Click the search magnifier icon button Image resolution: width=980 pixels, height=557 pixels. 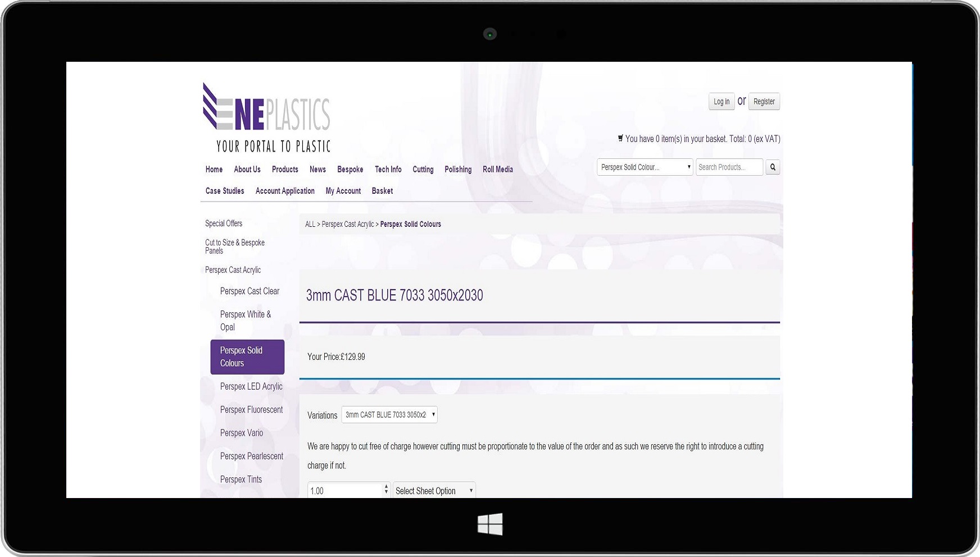(x=773, y=167)
